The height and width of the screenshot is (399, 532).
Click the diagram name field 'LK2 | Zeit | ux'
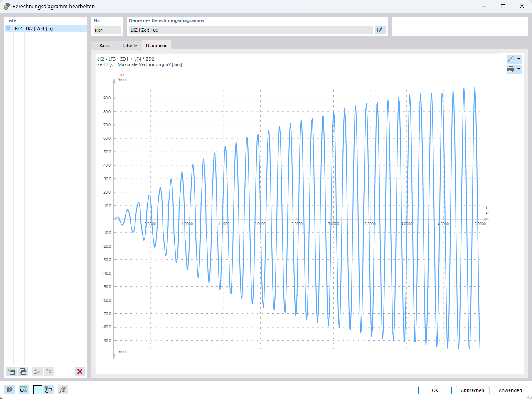(251, 30)
